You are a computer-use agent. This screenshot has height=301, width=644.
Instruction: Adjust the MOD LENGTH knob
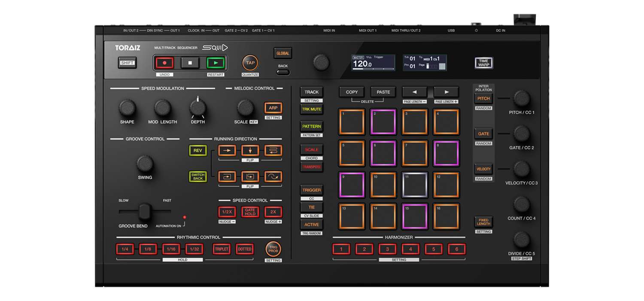coord(162,108)
